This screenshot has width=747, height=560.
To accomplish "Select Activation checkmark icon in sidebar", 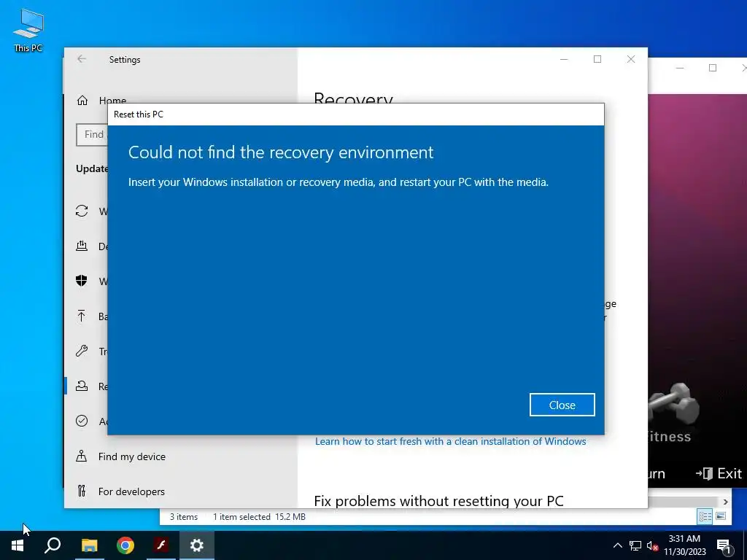I will coord(82,421).
